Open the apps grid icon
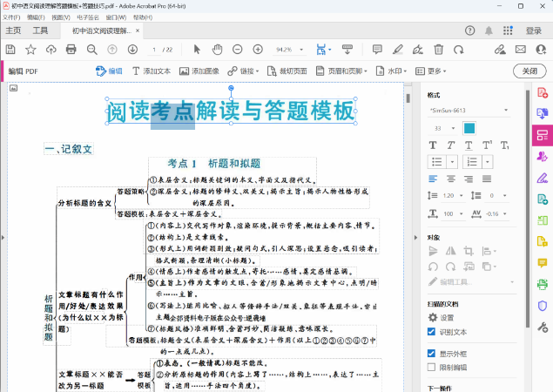The image size is (553, 392). (508, 30)
